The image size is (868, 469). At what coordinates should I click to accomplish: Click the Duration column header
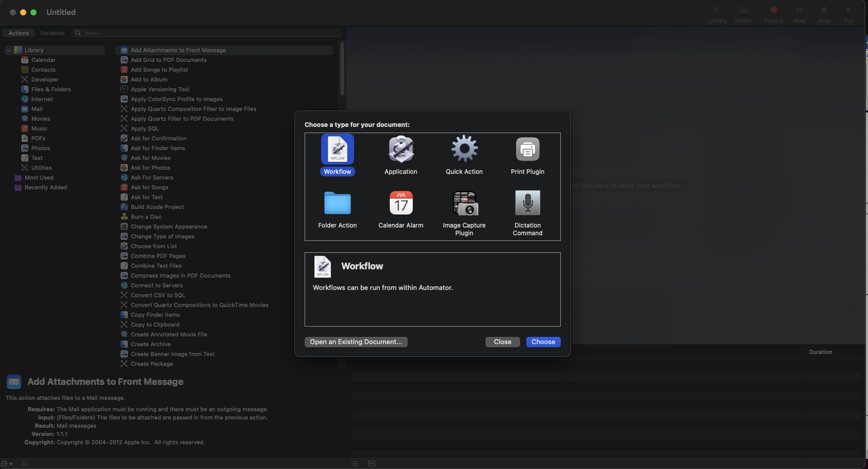tap(821, 352)
